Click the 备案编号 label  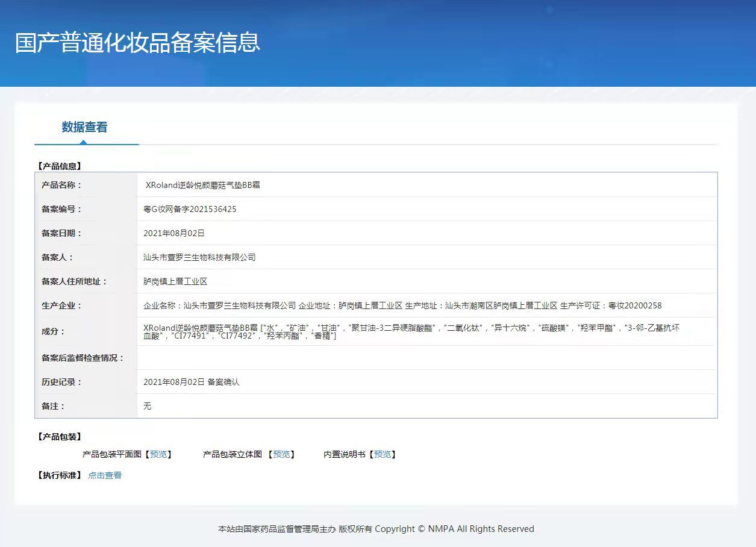[61, 209]
